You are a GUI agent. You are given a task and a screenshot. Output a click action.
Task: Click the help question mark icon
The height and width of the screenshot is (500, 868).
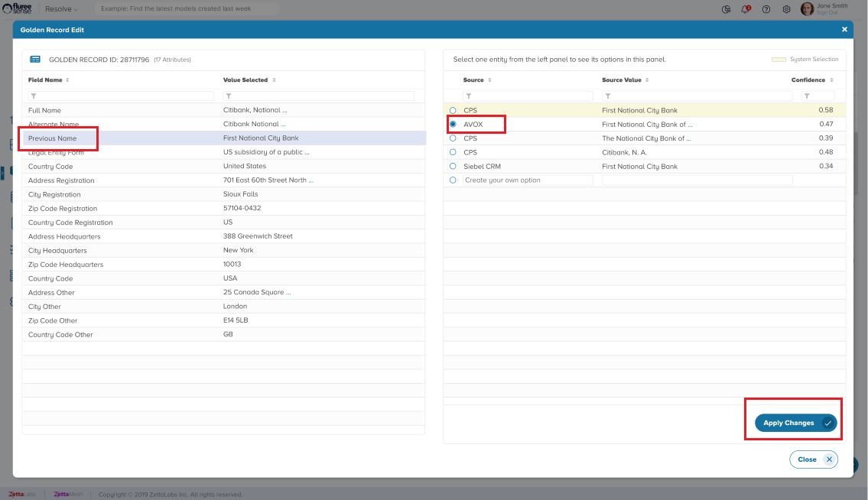[766, 9]
